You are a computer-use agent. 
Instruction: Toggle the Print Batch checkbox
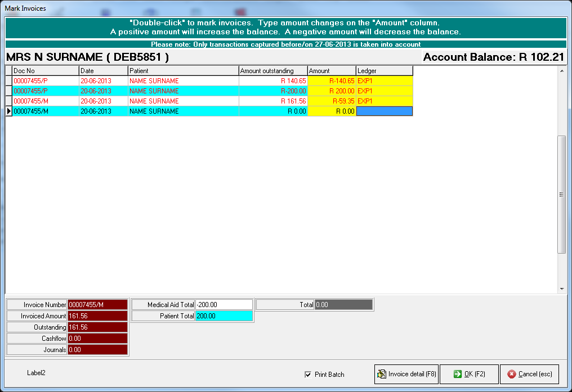coord(308,375)
